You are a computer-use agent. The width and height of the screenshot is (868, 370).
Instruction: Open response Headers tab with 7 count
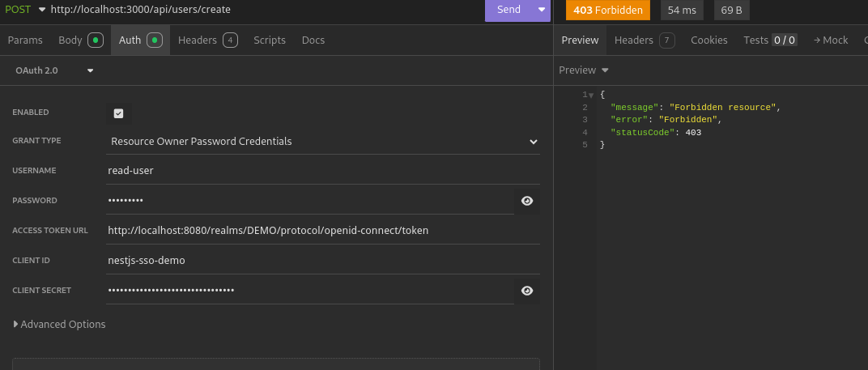click(645, 40)
